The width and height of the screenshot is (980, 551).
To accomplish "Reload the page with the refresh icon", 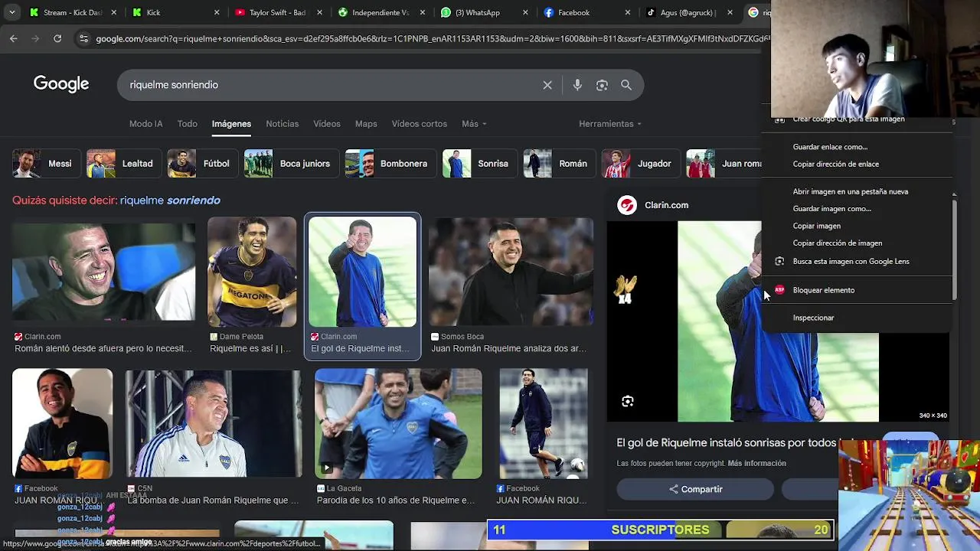I will [x=57, y=38].
